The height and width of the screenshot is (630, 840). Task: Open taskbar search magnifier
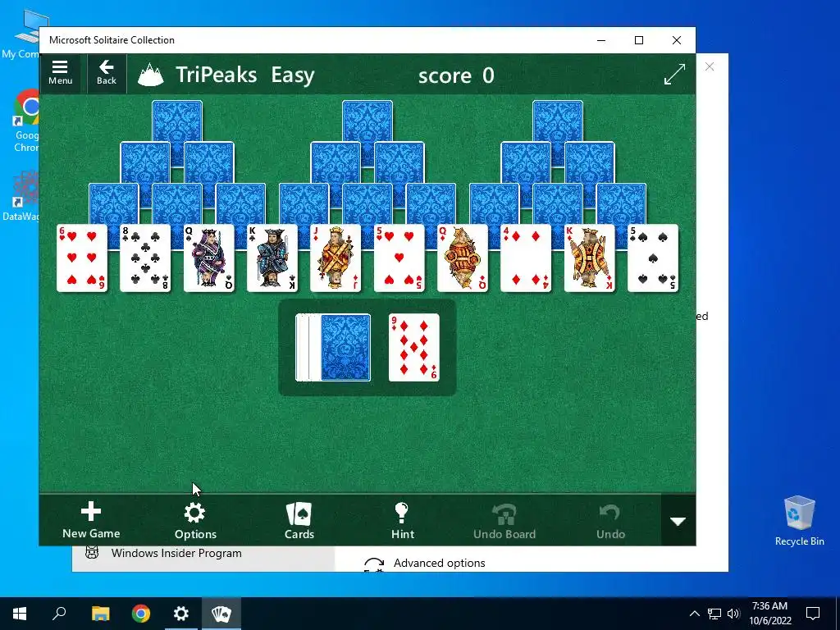point(59,614)
